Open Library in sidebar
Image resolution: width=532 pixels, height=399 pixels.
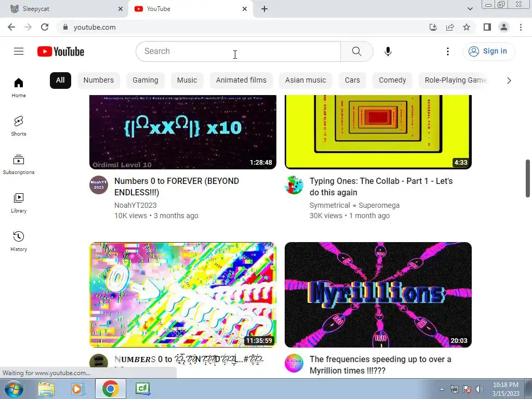[19, 203]
